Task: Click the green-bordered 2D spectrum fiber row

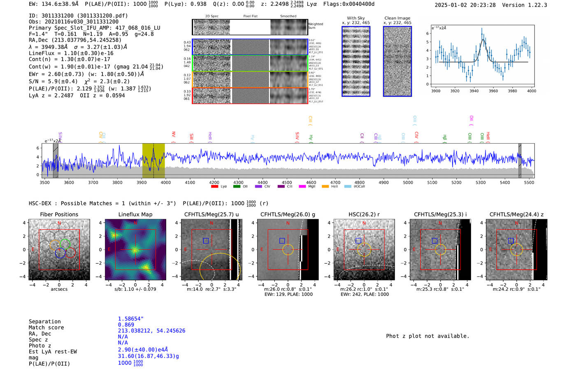Action: (x=250, y=63)
